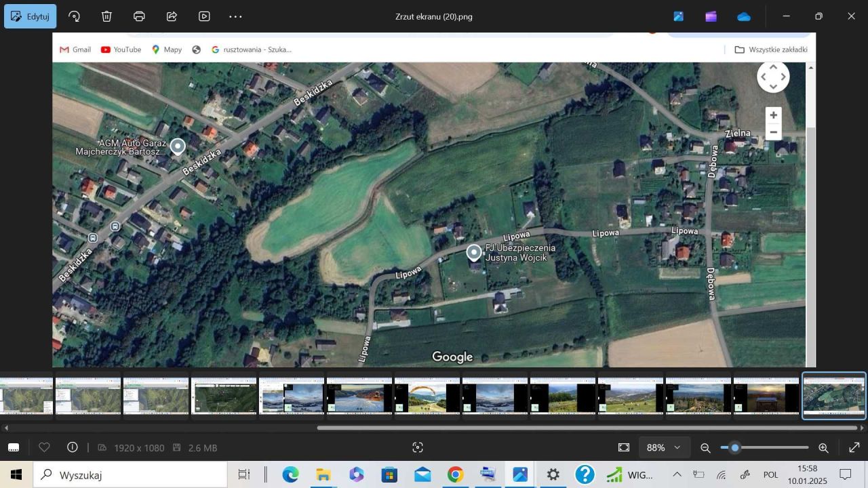
Task: Delete image using trash icon
Action: point(107,16)
